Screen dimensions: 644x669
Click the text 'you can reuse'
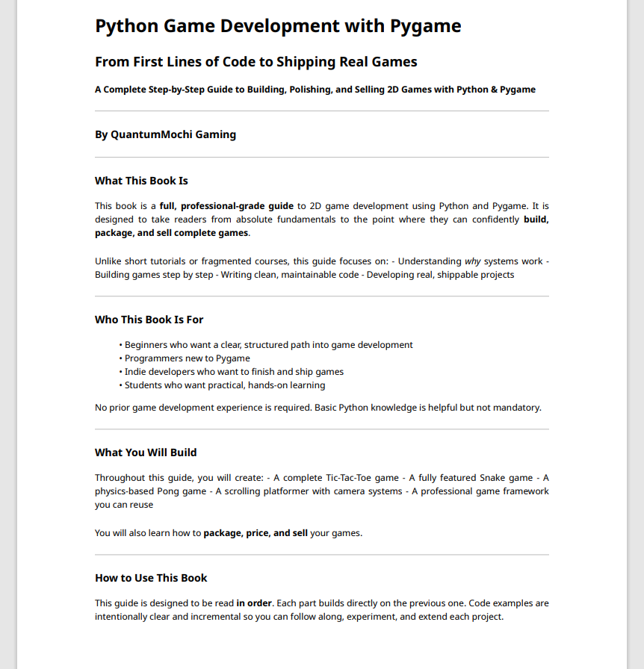pyautogui.click(x=124, y=505)
